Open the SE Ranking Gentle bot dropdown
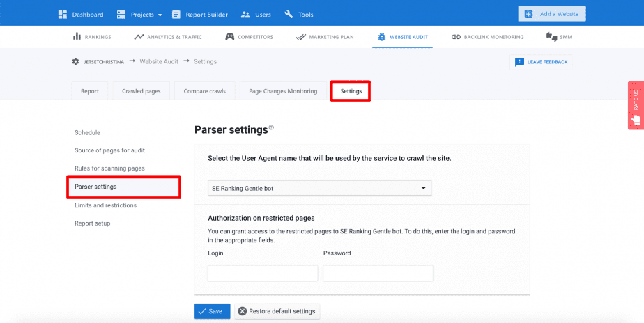The width and height of the screenshot is (644, 323). point(319,188)
